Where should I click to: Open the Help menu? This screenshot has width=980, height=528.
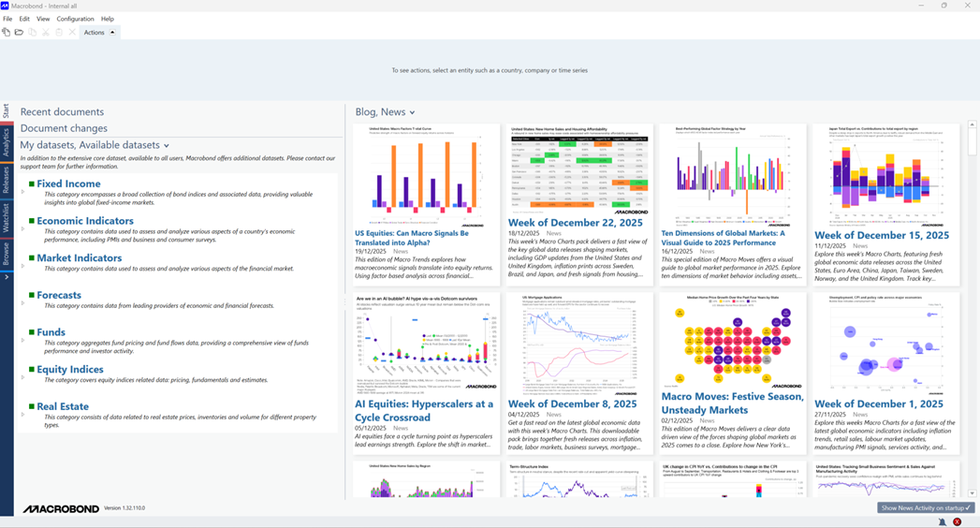coord(108,19)
